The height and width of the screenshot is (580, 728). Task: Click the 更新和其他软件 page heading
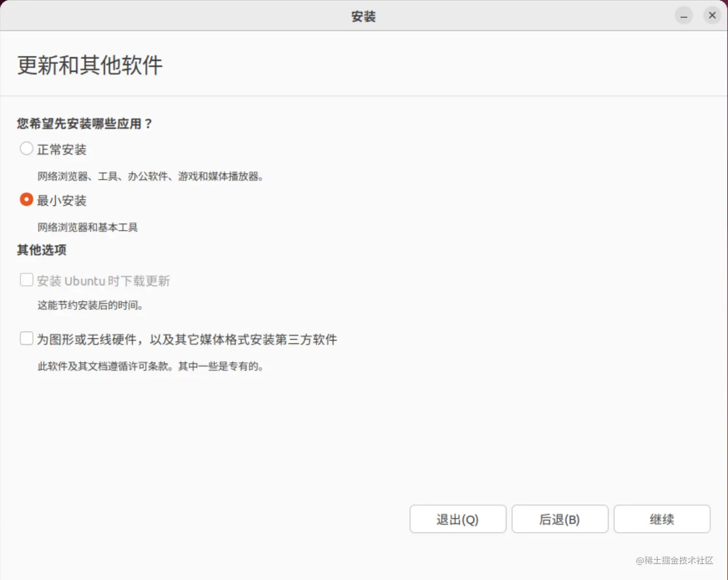click(x=90, y=65)
